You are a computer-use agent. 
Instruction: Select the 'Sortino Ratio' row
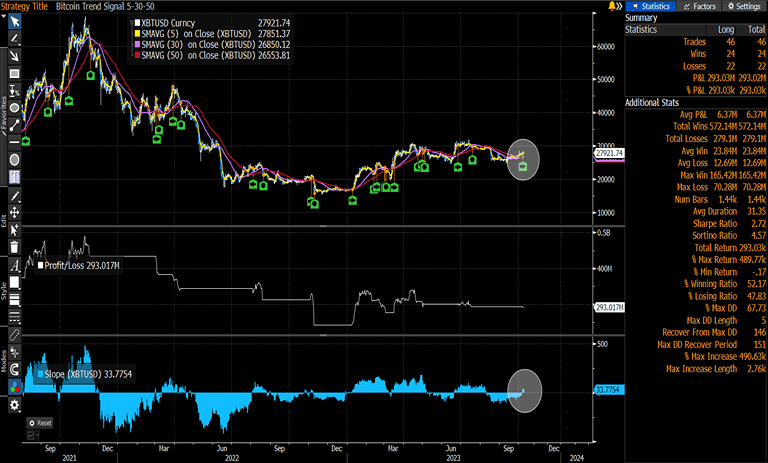click(x=696, y=236)
